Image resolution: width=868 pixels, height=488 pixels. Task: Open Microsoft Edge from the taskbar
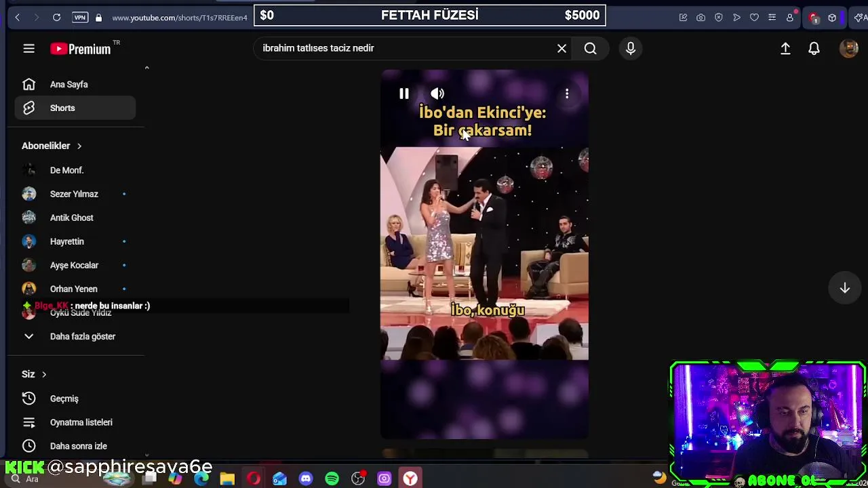(x=201, y=479)
